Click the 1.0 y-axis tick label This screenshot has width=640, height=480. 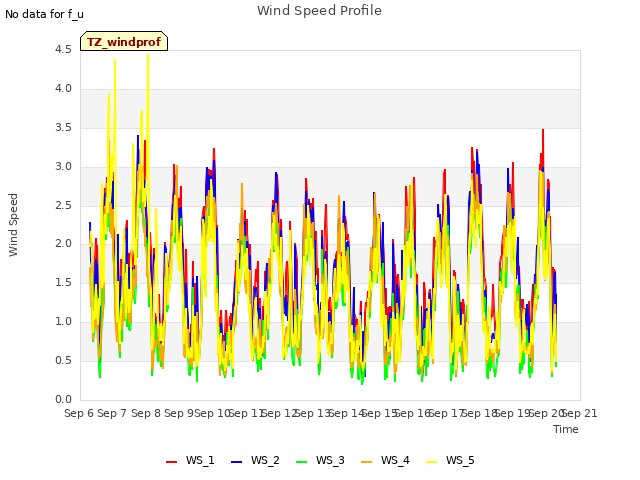pos(63,322)
